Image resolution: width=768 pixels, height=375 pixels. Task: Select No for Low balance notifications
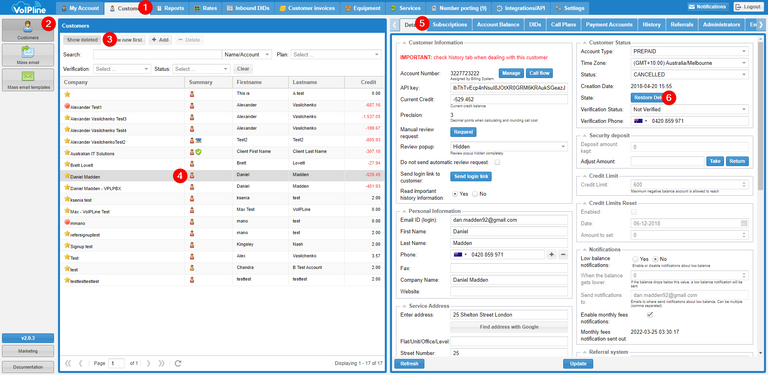(x=654, y=259)
